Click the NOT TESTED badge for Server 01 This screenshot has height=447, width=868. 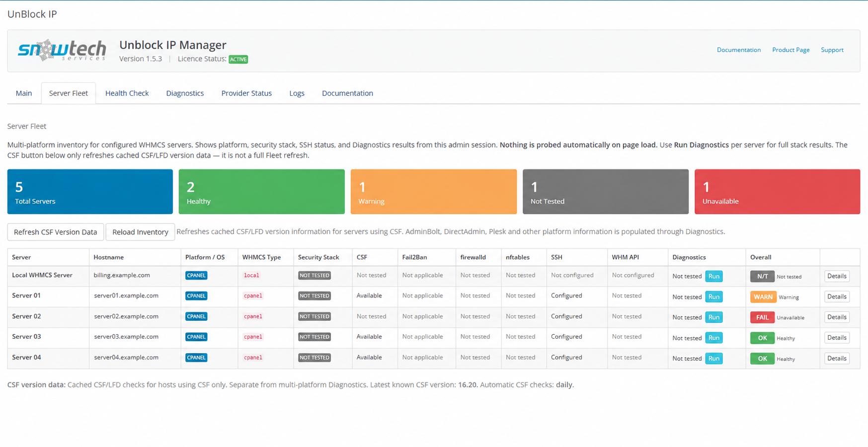[315, 296]
